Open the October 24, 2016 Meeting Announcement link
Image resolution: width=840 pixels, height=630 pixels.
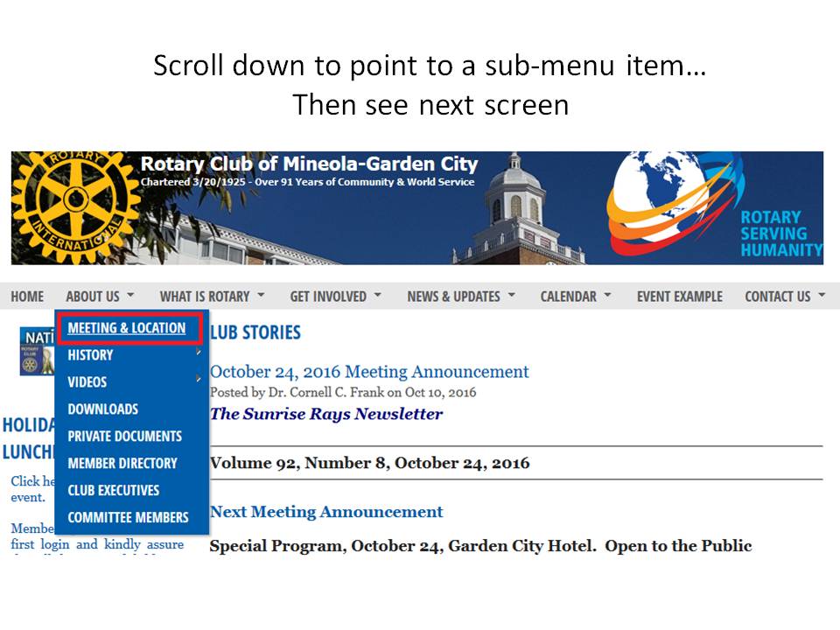(x=369, y=372)
